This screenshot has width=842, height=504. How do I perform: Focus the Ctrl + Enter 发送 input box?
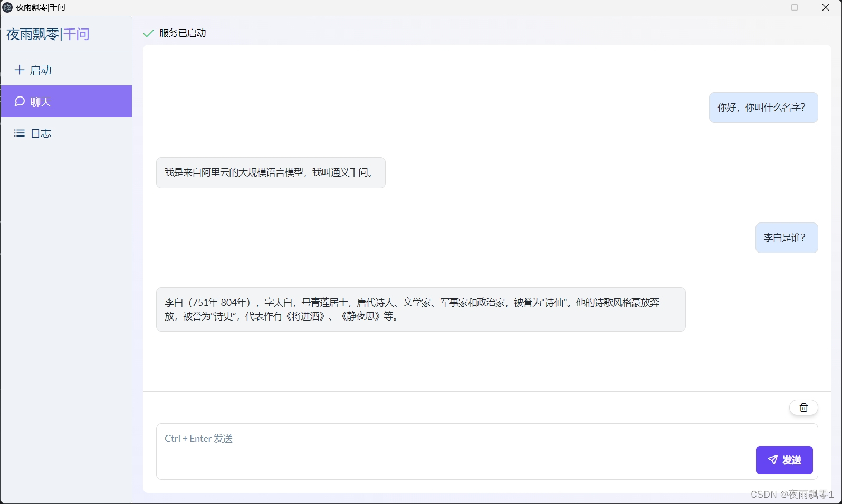454,451
